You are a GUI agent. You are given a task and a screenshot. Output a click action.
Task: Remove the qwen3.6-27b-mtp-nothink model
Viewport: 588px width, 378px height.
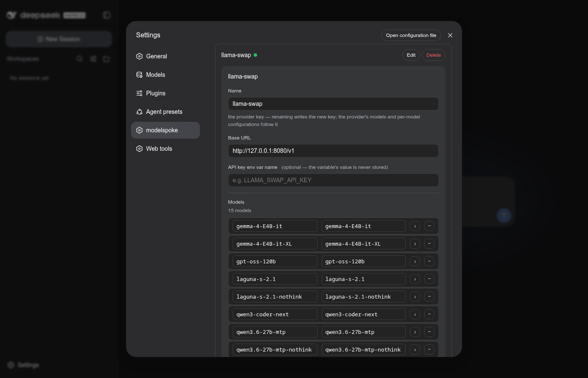(x=429, y=349)
